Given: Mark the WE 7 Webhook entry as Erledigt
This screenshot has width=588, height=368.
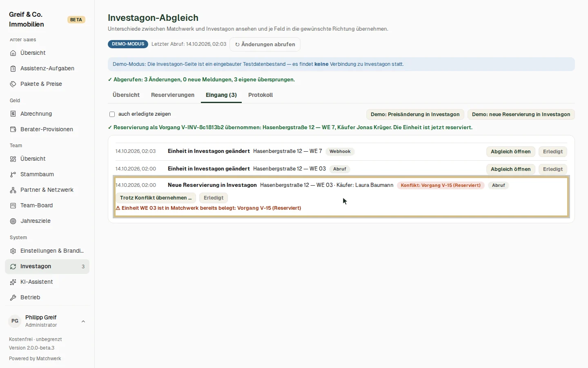Looking at the screenshot, I should (x=553, y=152).
